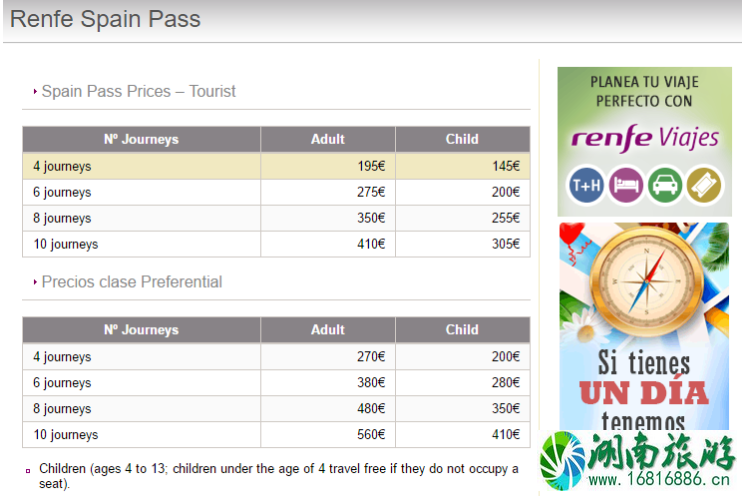This screenshot has width=742, height=496.
Task: Select the highlighted 4 journeys Tourist row
Action: tap(276, 166)
